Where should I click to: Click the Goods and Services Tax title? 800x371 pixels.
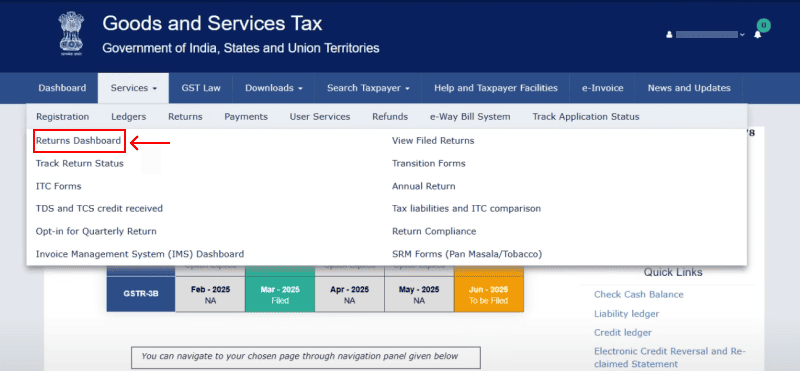212,23
